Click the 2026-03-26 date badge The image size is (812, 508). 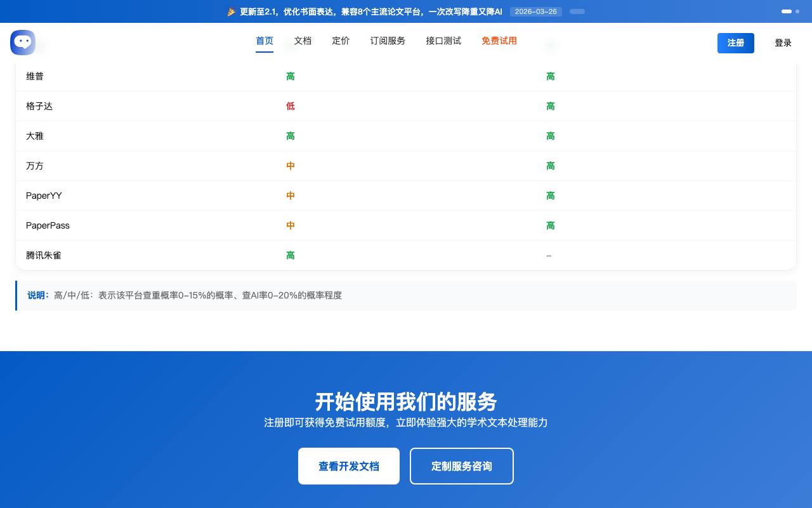coord(536,11)
